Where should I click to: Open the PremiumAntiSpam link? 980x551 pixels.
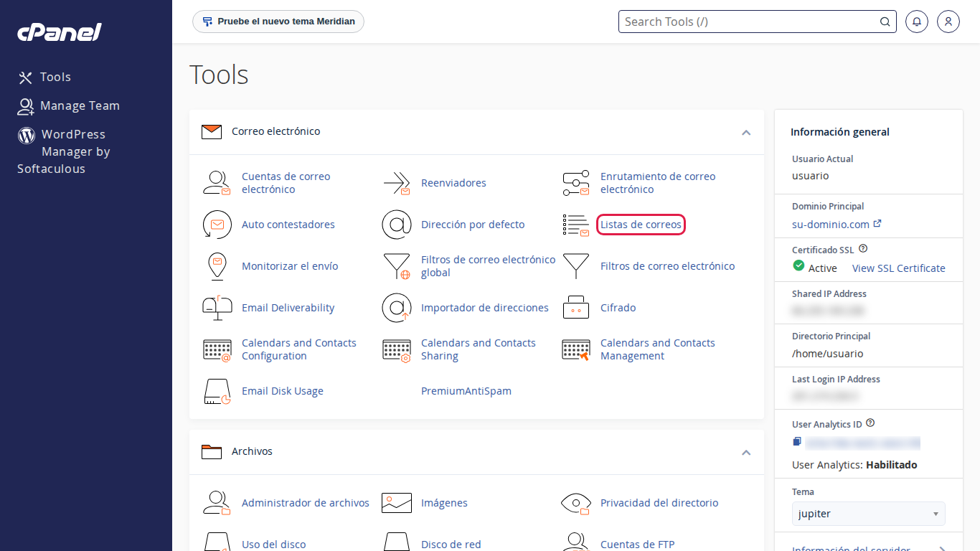click(466, 391)
